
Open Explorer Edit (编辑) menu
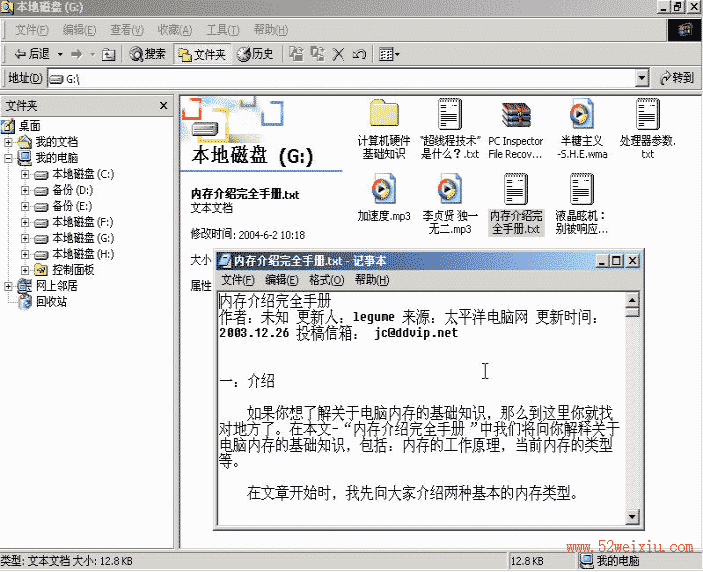[79, 30]
